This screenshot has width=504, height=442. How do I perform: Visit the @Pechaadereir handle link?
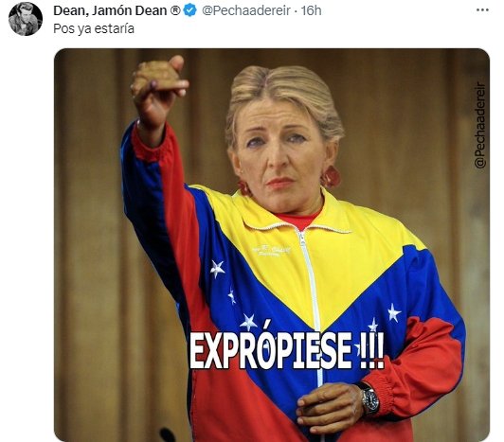(246, 11)
